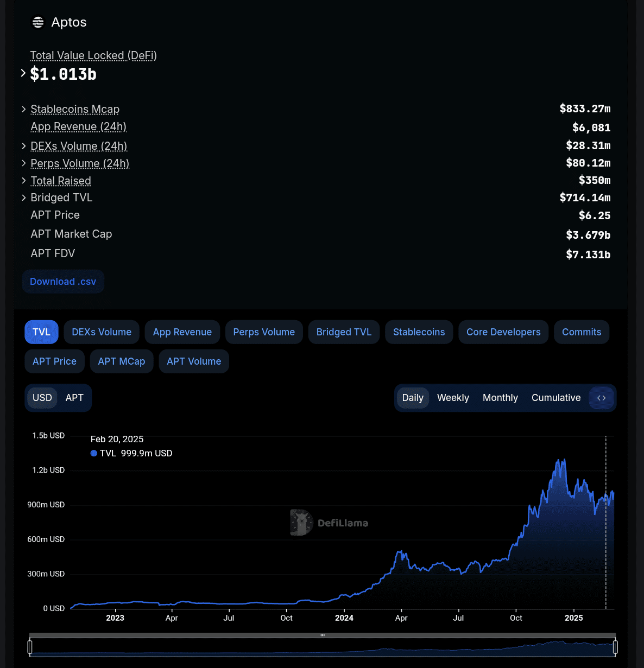Switch to the Commits tab
The image size is (644, 668).
click(581, 332)
